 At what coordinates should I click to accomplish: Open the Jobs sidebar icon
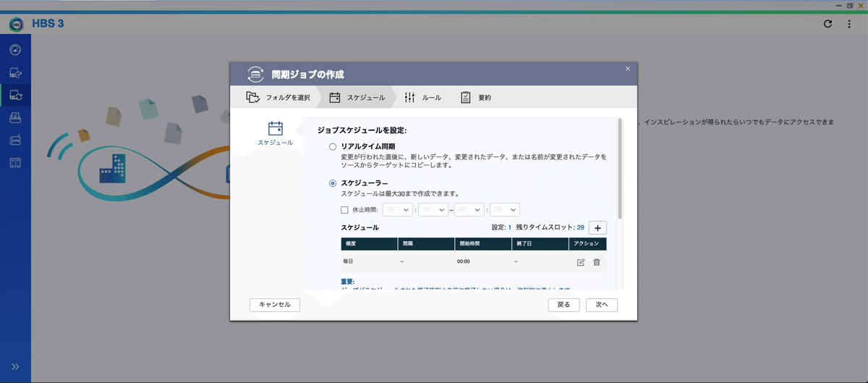tap(15, 117)
